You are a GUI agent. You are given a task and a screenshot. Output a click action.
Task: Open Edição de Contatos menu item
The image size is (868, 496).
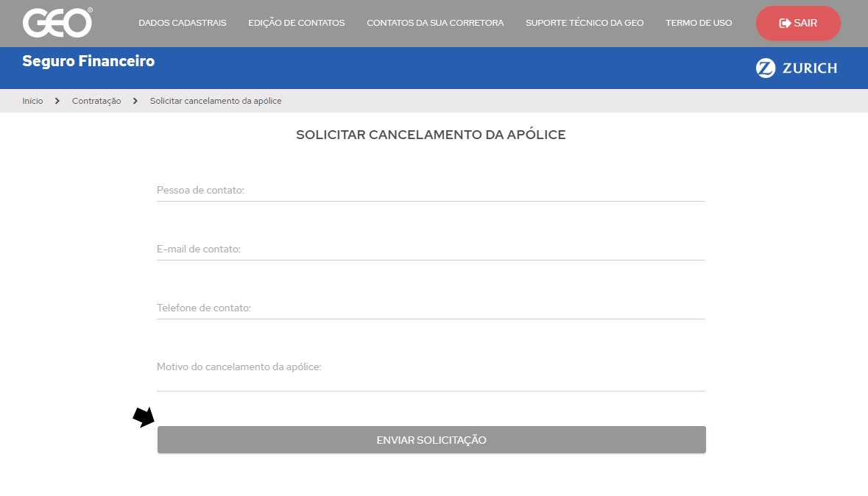click(296, 23)
